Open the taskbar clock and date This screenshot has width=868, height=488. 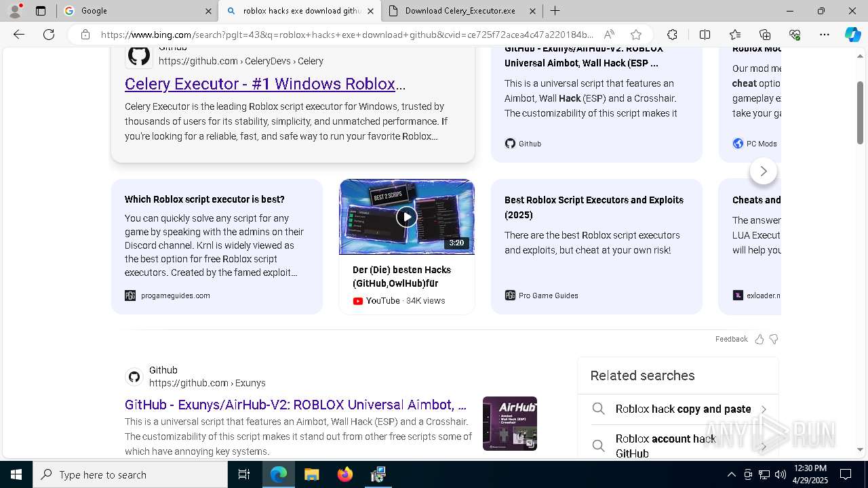click(x=810, y=474)
